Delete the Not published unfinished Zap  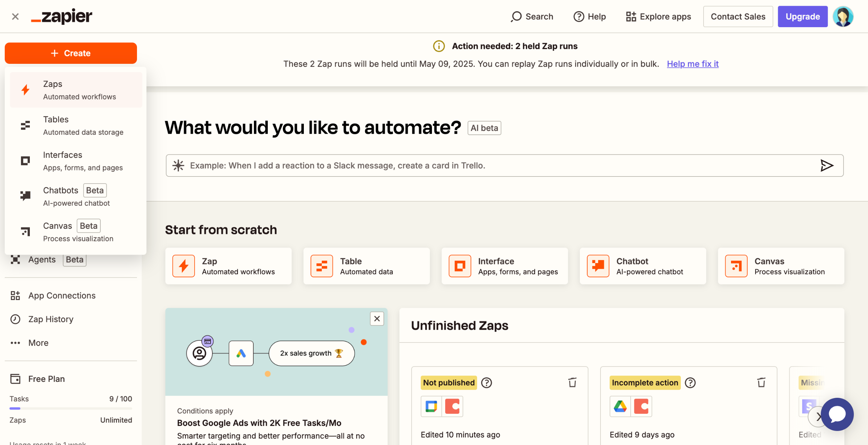coord(572,383)
